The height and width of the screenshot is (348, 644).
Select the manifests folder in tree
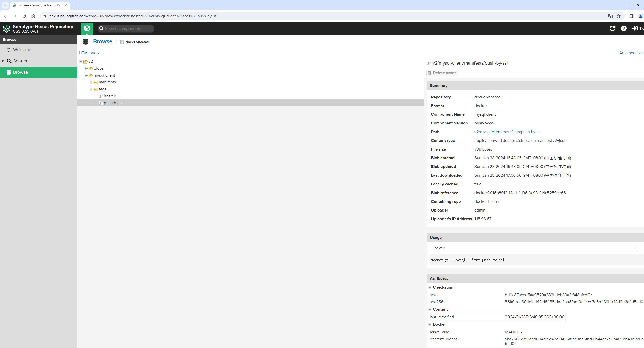pyautogui.click(x=107, y=82)
